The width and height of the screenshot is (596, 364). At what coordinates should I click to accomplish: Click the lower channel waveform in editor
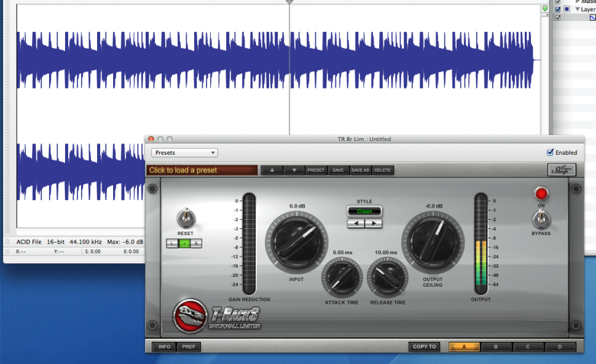[81, 172]
